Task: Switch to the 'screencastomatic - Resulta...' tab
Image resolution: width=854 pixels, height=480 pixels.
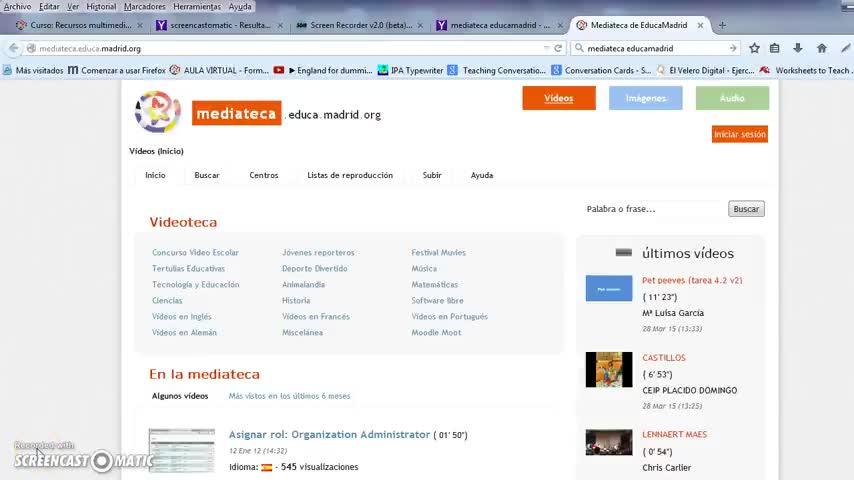Action: pyautogui.click(x=218, y=25)
